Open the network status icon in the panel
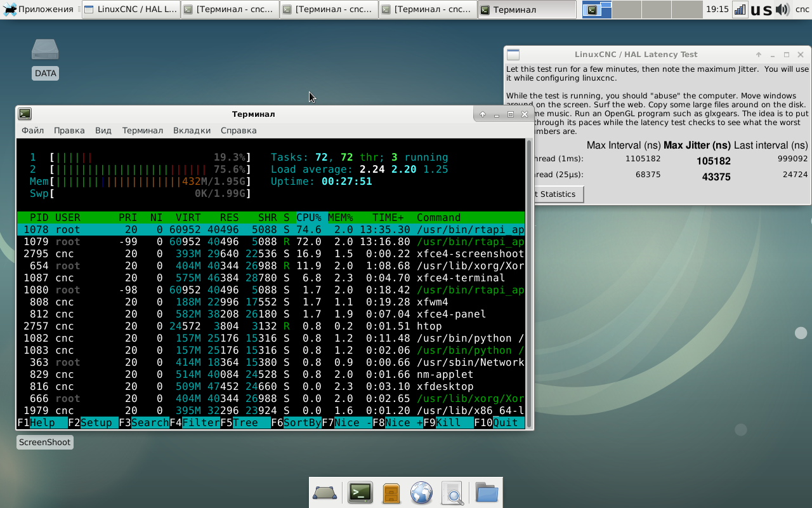Viewport: 812px width, 508px height. [x=740, y=10]
